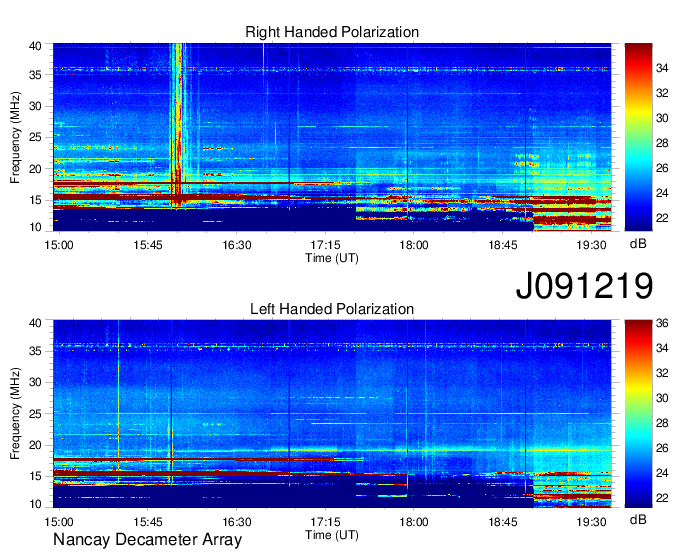This screenshot has width=680, height=552.
Task: Click 20 MHz tick on Right Handed frequency axis
Action: (x=35, y=169)
